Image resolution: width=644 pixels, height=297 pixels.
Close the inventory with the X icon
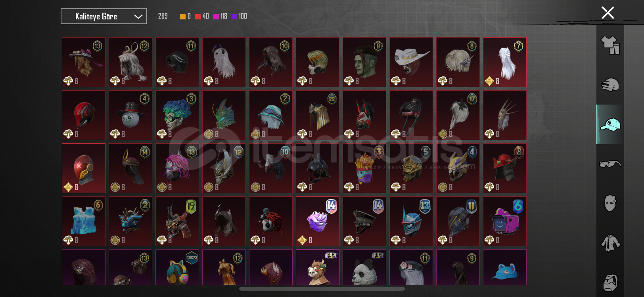pos(608,13)
